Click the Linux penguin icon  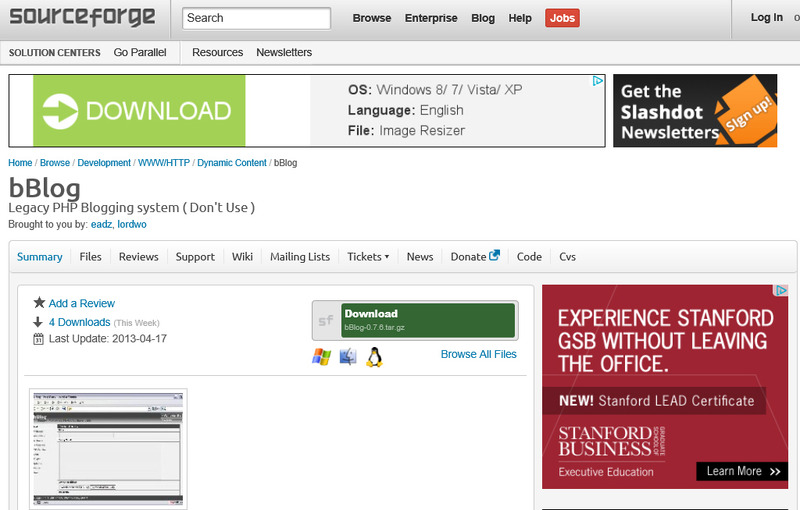pos(374,357)
